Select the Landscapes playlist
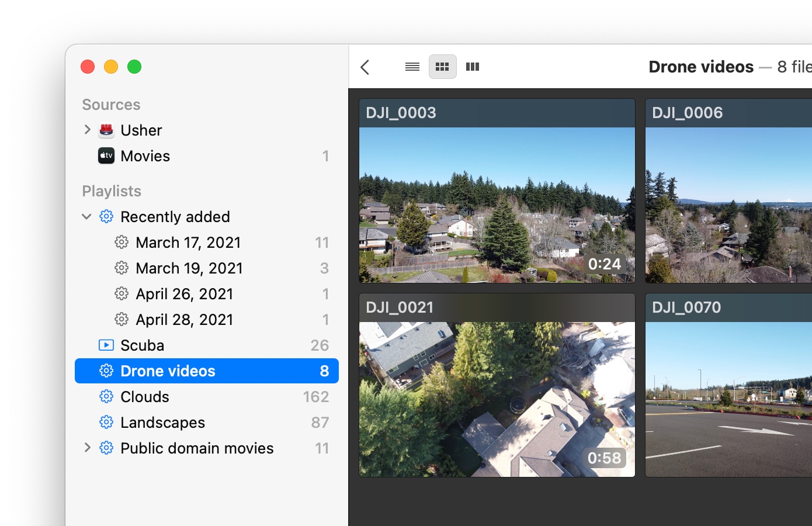The width and height of the screenshot is (812, 526). pos(207,422)
